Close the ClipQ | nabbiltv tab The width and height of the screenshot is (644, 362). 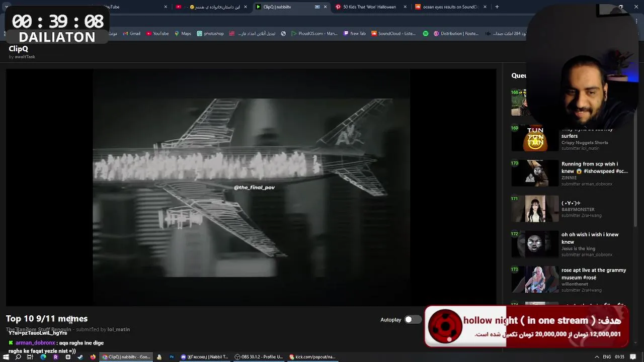325,7
